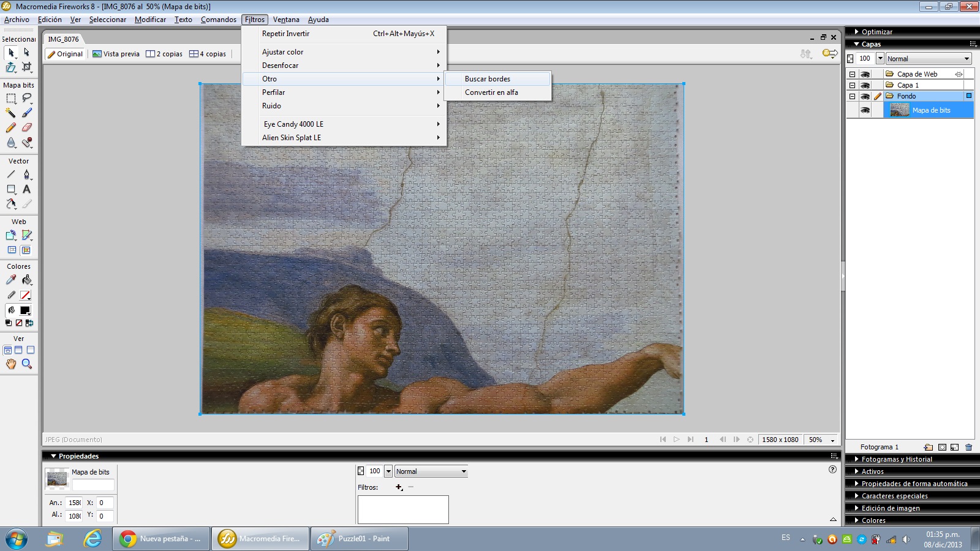Collapse the Fondo layer
The width and height of the screenshot is (980, 551).
[852, 96]
